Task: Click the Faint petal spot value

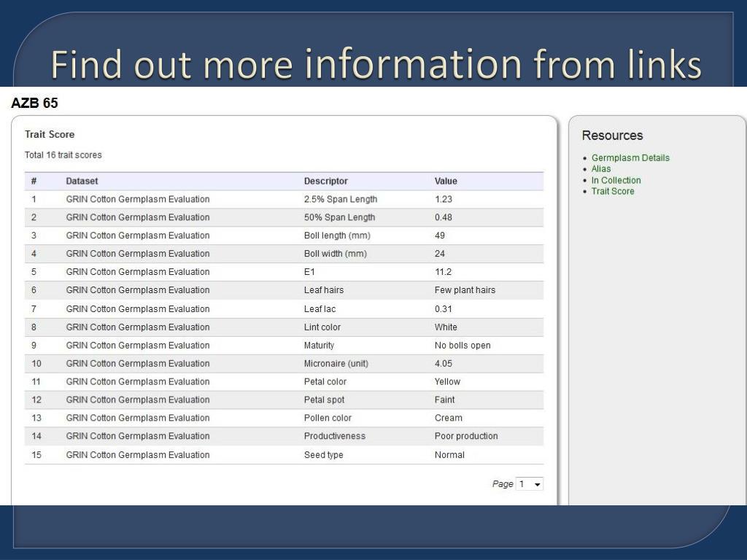Action: pyautogui.click(x=444, y=400)
